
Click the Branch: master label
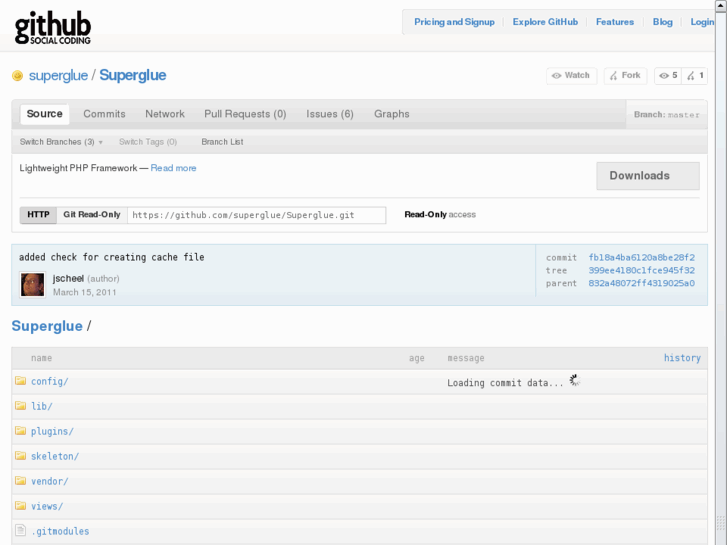click(666, 115)
